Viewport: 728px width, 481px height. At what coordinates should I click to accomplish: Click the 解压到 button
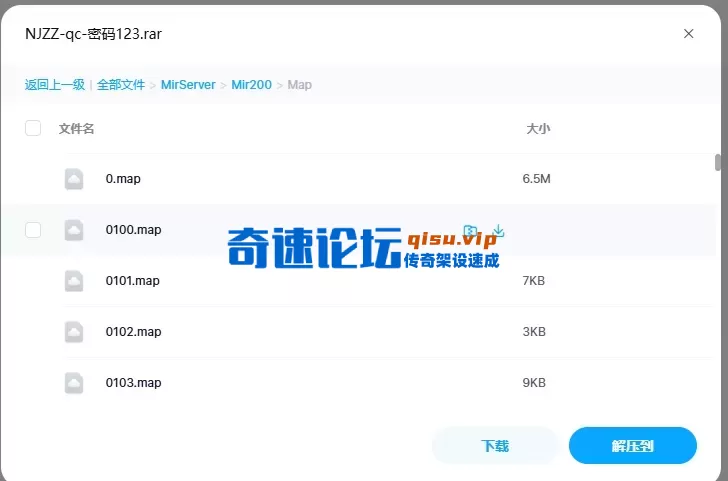(x=632, y=446)
